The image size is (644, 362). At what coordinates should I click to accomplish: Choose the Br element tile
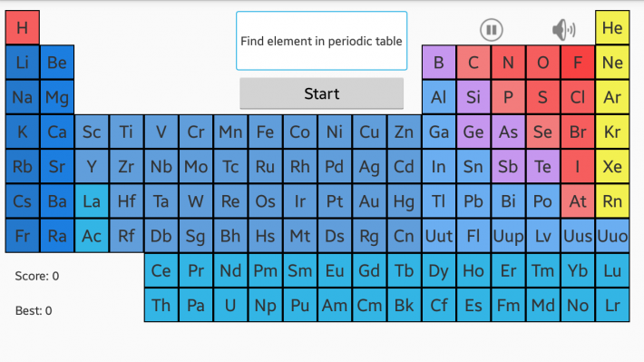pyautogui.click(x=578, y=132)
